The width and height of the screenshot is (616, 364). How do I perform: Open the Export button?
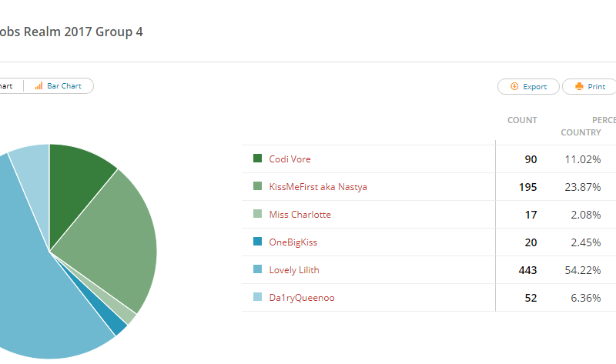528,86
